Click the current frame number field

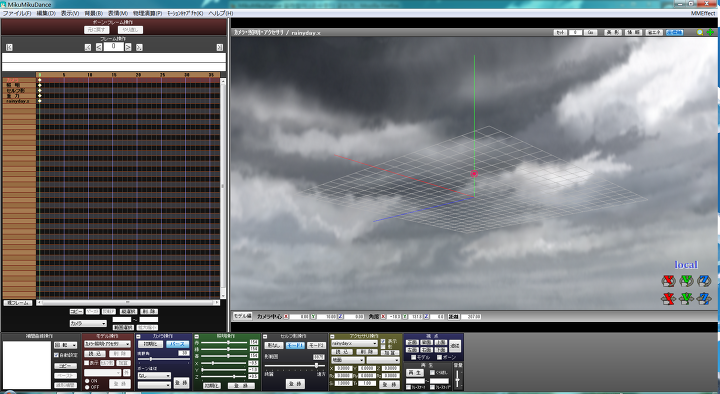click(x=113, y=47)
